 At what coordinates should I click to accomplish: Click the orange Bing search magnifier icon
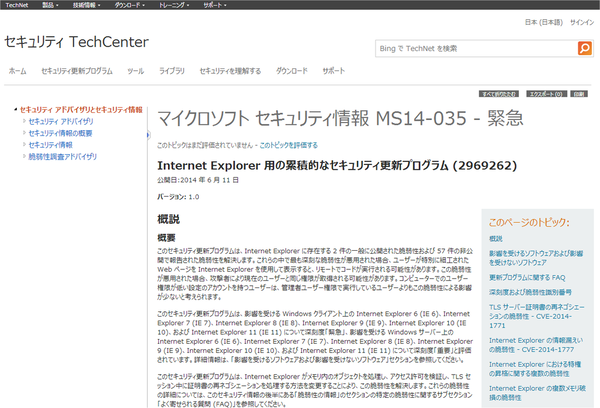pyautogui.click(x=585, y=49)
